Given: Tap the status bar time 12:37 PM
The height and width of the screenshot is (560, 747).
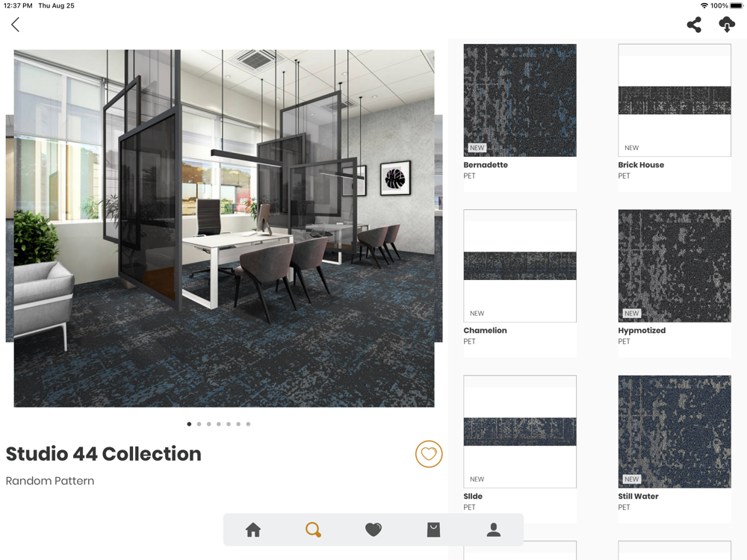Looking at the screenshot, I should 18,6.
